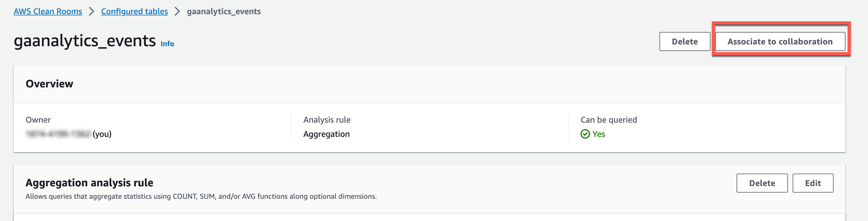Select the blurred owner account ID
868x221 pixels.
(x=58, y=134)
